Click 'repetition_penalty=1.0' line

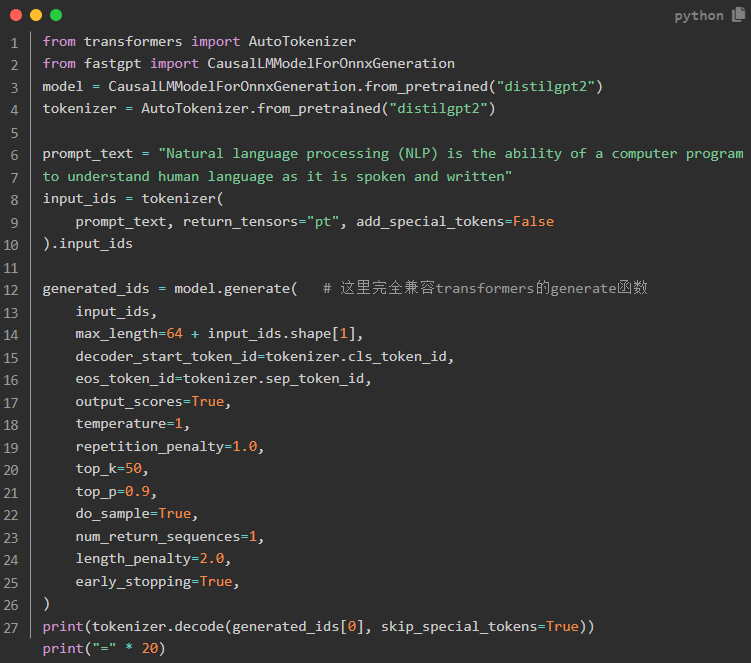tap(170, 446)
